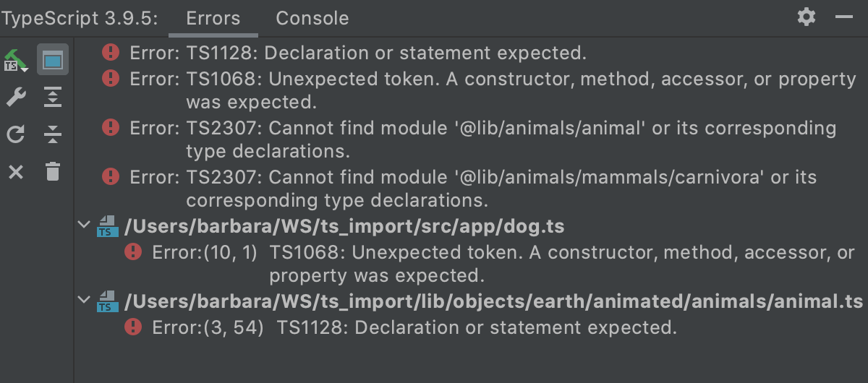Hide the tool window with minus icon
The width and height of the screenshot is (868, 383).
[843, 17]
